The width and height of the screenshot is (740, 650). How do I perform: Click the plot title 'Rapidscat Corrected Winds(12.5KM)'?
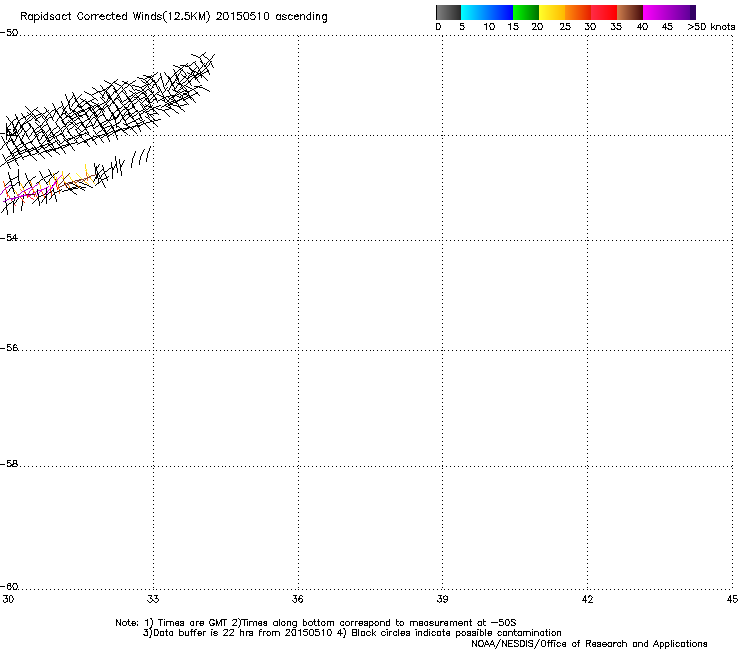pyautogui.click(x=115, y=17)
